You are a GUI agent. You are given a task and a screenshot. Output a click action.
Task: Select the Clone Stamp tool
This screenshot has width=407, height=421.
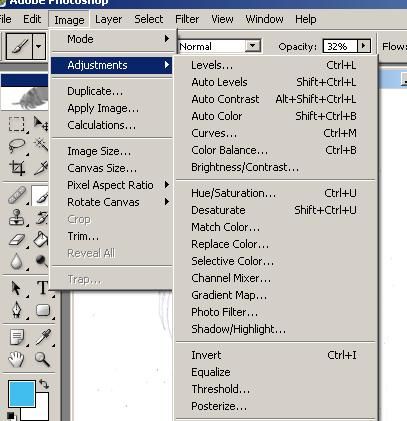tap(17, 217)
